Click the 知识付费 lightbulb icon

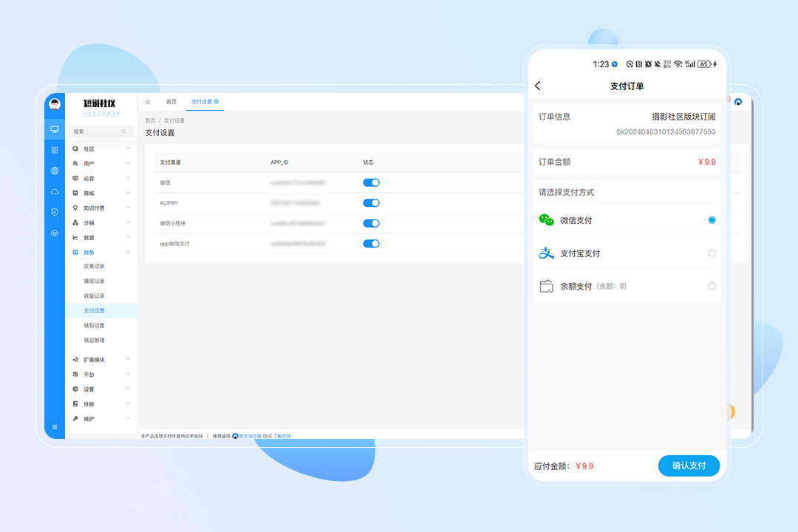75,208
